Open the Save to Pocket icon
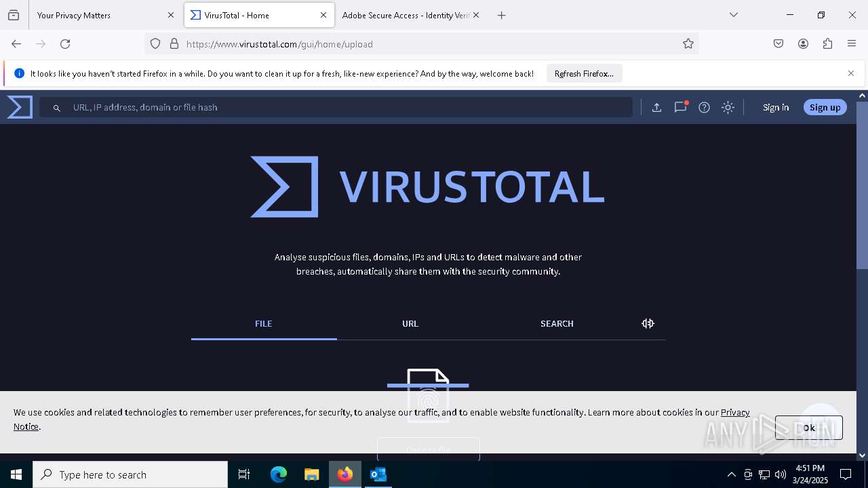The width and height of the screenshot is (868, 488). 778,44
